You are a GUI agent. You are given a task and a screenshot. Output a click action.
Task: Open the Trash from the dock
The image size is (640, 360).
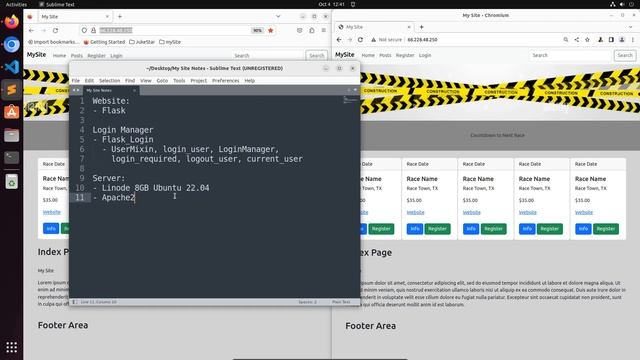pos(11,182)
